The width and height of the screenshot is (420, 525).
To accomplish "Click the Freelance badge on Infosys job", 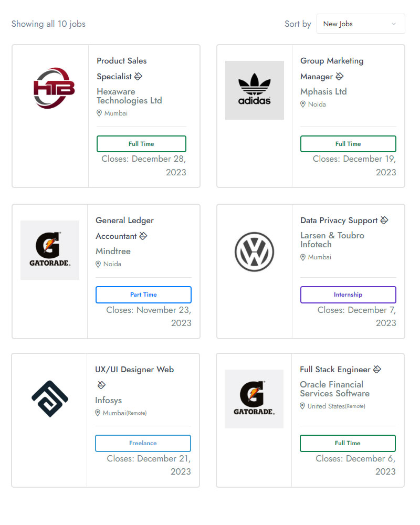I will tap(143, 443).
